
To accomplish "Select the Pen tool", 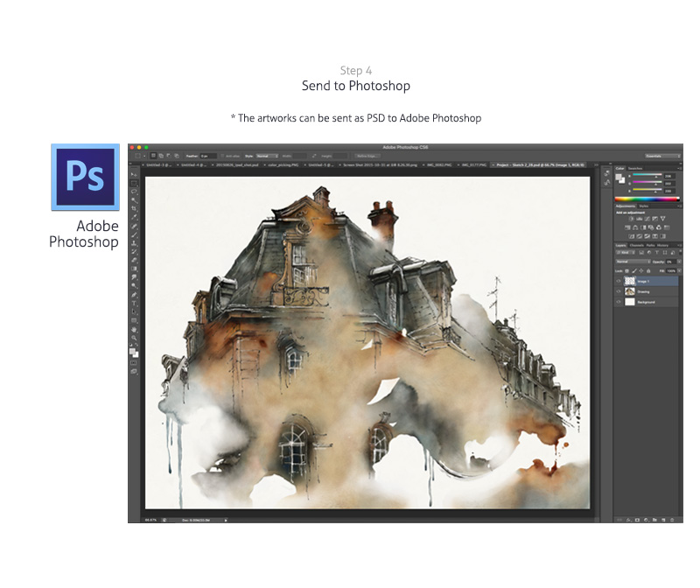I will click(x=134, y=295).
